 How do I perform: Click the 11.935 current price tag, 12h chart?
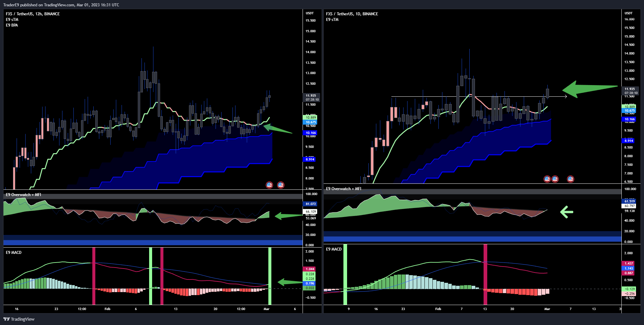tap(311, 97)
